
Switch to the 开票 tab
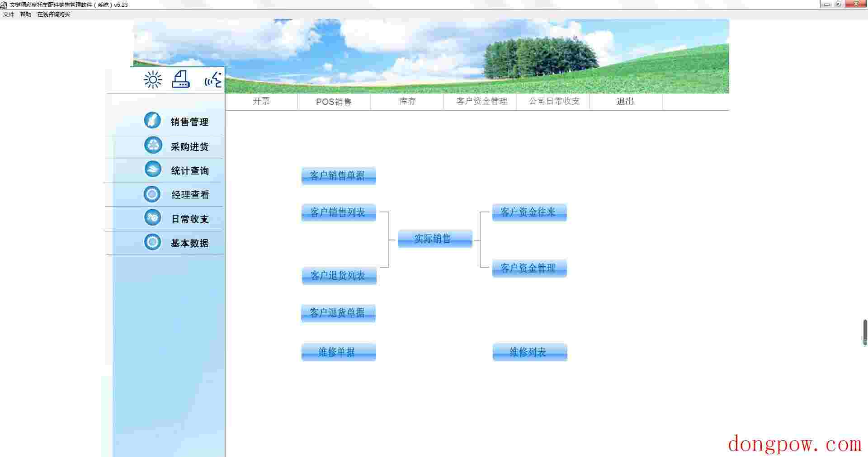click(261, 101)
